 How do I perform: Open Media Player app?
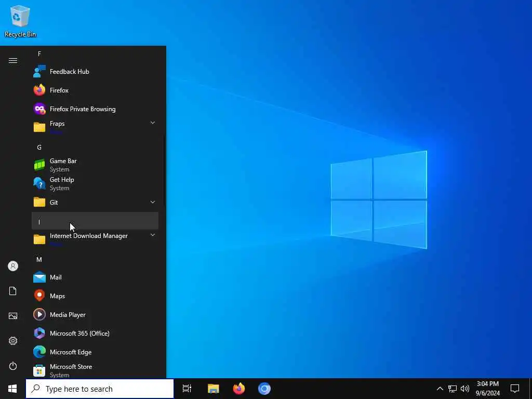point(95,314)
